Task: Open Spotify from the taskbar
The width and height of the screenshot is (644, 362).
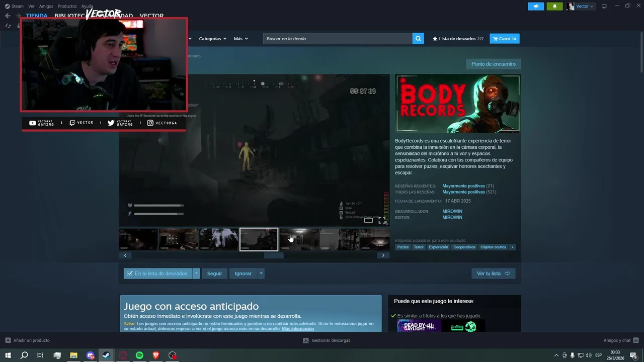Action: [139, 355]
